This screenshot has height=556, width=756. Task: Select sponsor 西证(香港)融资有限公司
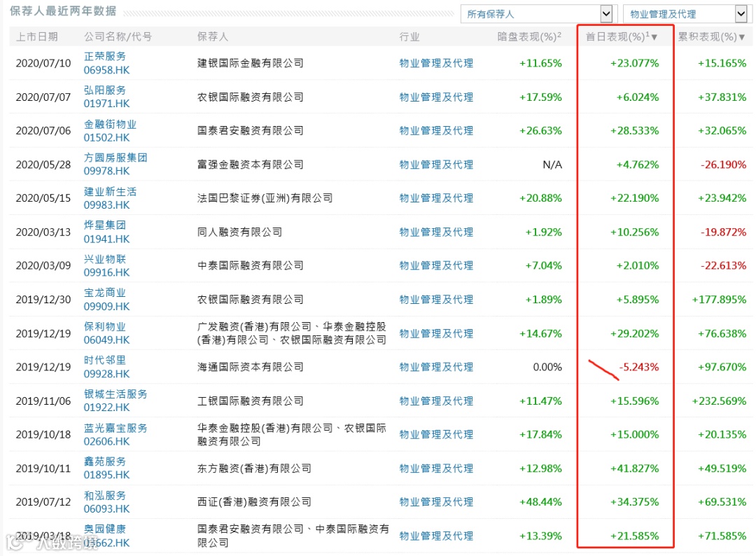(254, 502)
